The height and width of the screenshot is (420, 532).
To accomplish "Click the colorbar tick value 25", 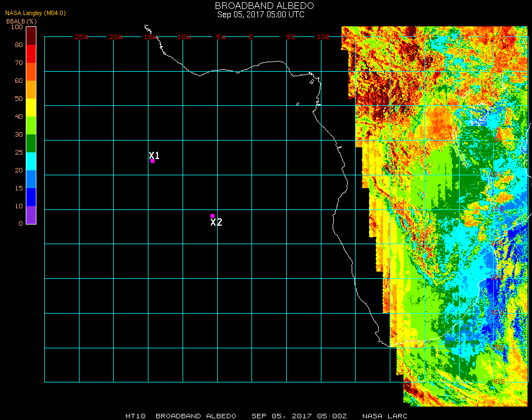I will coord(18,152).
